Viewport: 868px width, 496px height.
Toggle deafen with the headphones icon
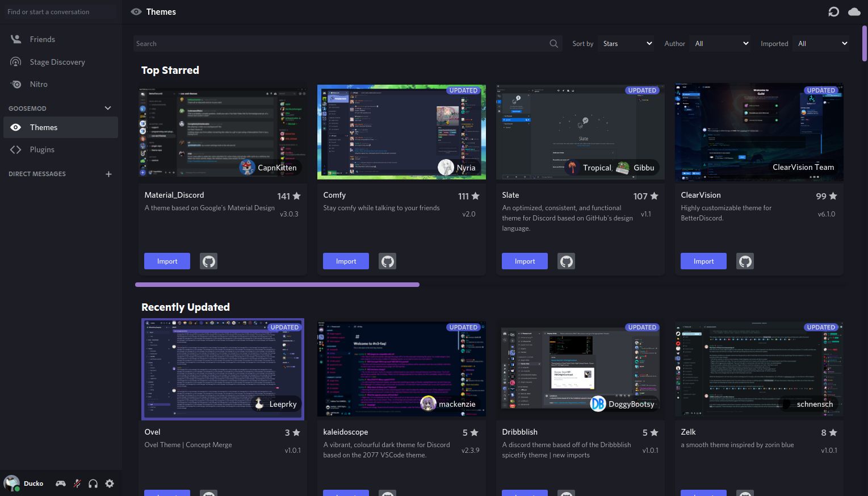(x=93, y=484)
